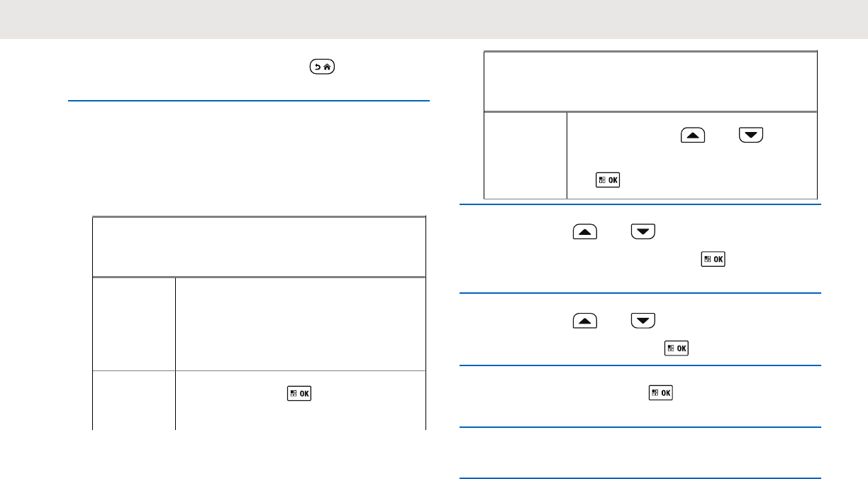Click down arrow in second step below right table

642,321
